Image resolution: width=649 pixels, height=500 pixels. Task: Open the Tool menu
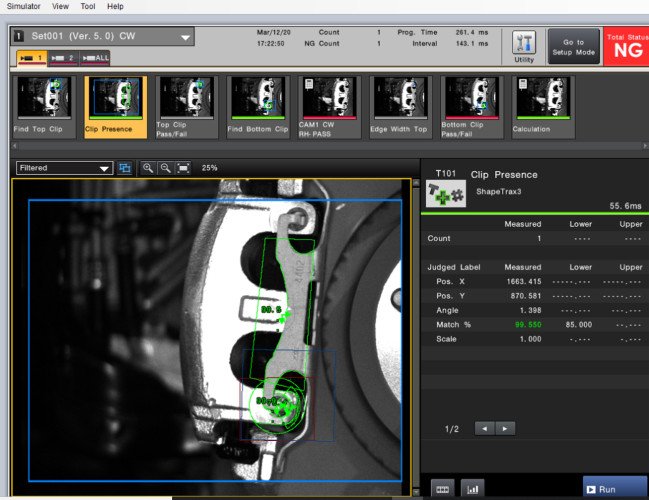[x=88, y=6]
